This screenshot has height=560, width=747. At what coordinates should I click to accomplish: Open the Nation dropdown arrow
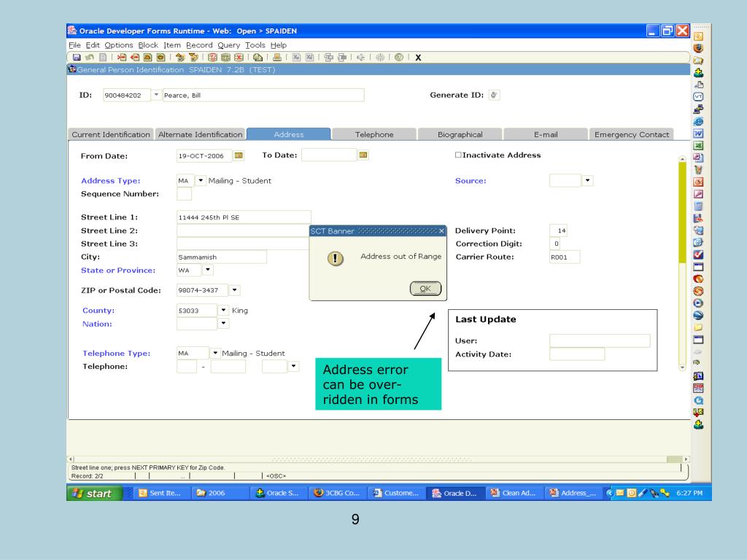223,323
